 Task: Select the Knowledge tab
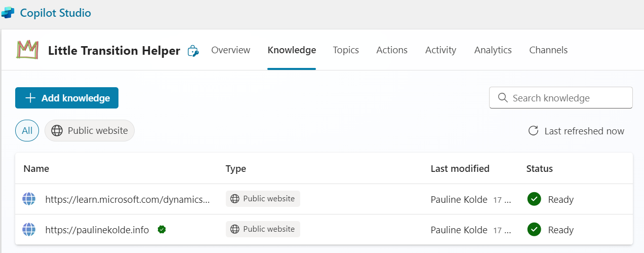tap(292, 50)
